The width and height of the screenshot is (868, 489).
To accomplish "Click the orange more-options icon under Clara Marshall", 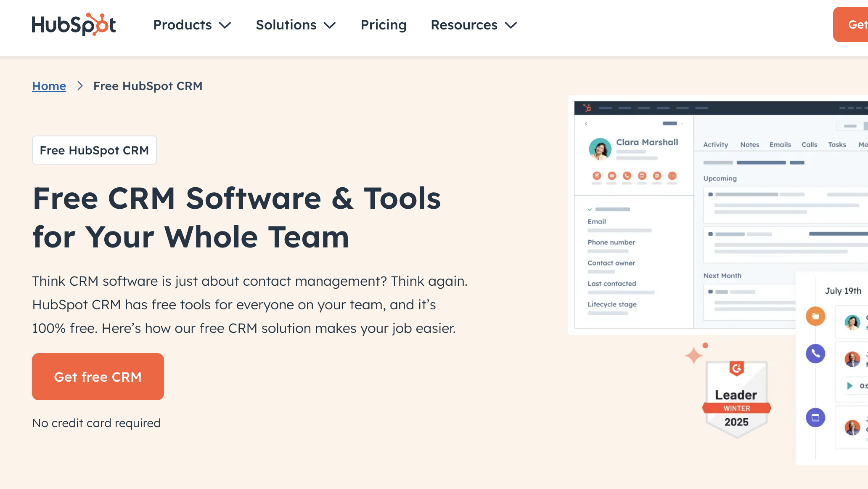I will coord(672,175).
